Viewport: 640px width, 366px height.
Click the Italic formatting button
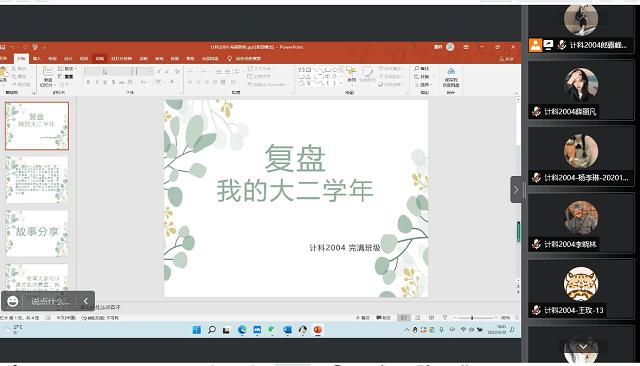click(97, 82)
